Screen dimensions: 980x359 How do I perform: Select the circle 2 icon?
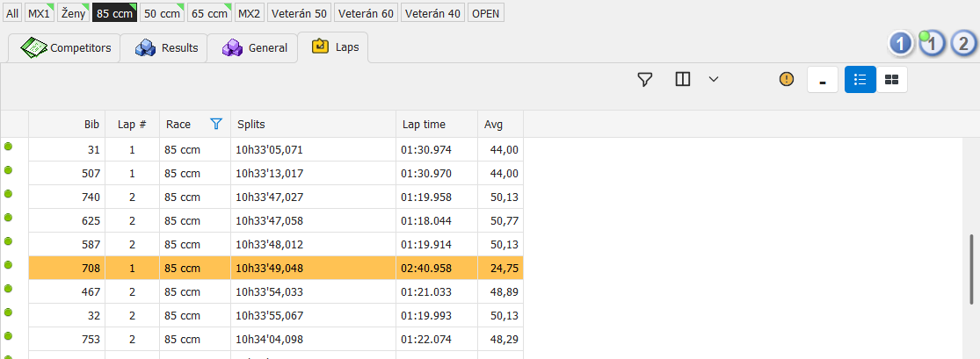[963, 43]
